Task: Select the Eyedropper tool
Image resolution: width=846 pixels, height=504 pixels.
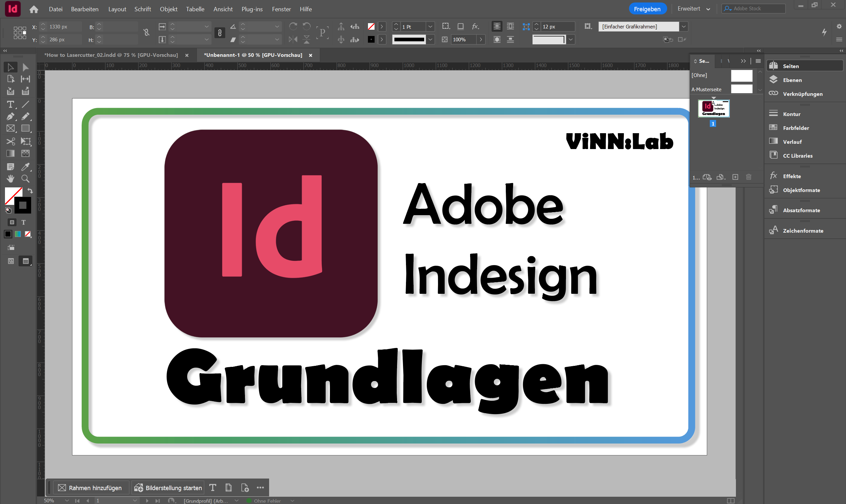Action: tap(25, 167)
